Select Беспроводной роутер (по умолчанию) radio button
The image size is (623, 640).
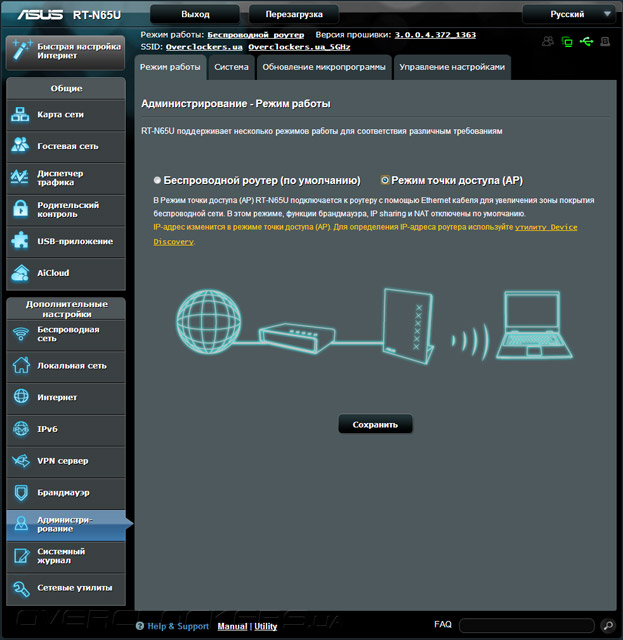point(157,180)
